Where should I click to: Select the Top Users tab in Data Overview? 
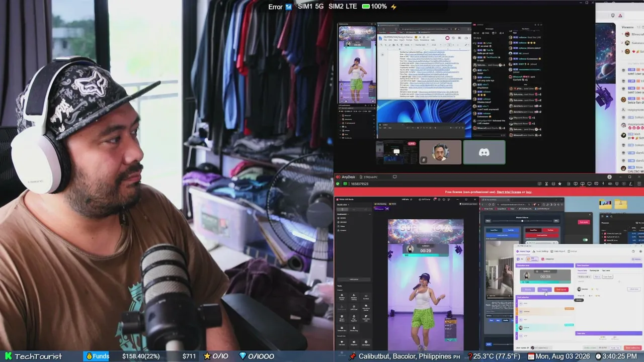606,270
